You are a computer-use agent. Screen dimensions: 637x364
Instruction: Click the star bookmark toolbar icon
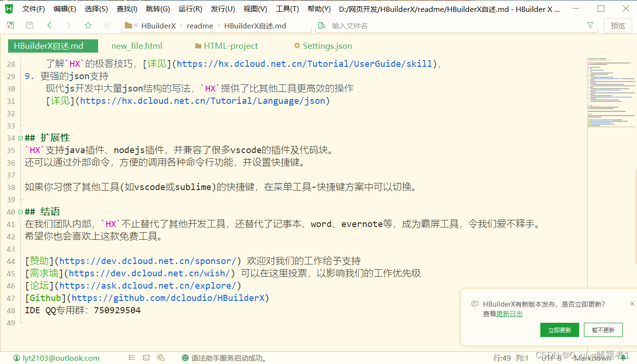[88, 26]
